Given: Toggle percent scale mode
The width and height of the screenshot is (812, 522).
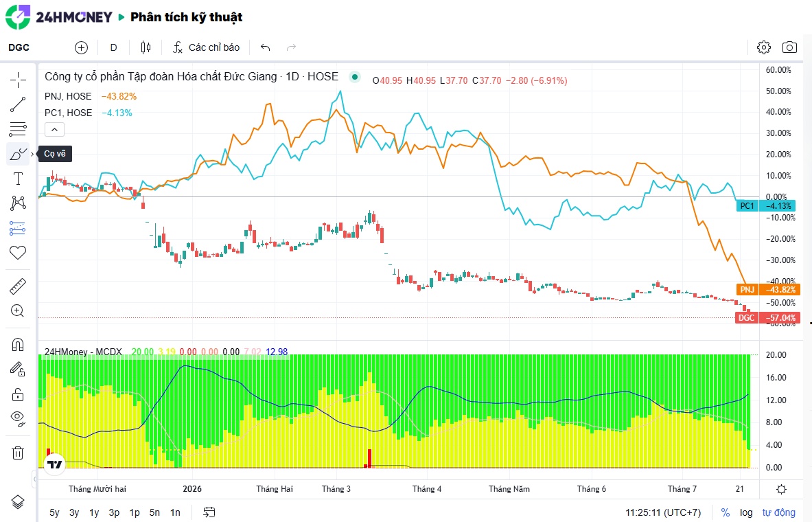Looking at the screenshot, I should [726, 512].
